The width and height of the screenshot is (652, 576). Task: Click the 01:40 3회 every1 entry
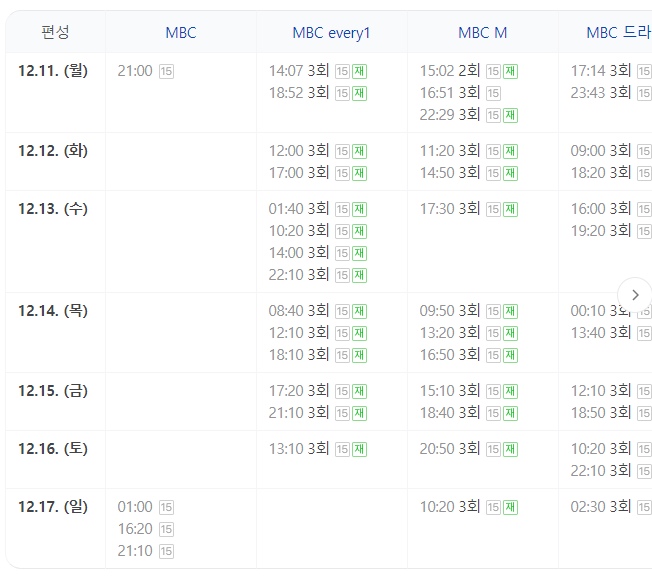299,208
